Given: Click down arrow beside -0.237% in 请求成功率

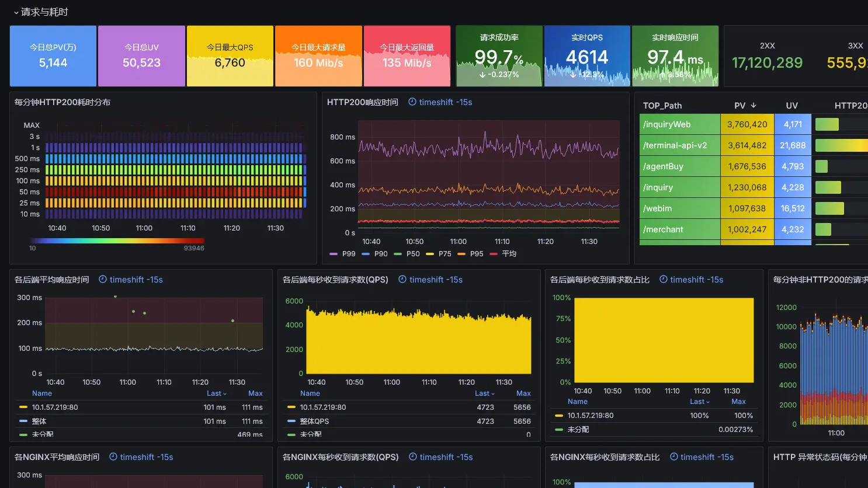Looking at the screenshot, I should [482, 75].
